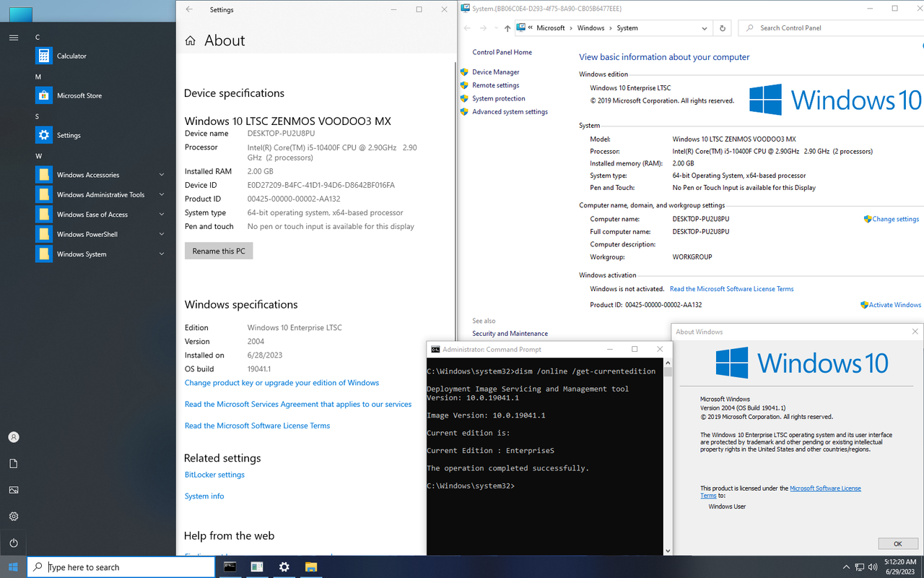
Task: Click Command Prompt scrollbar up arrow
Action: (x=668, y=363)
